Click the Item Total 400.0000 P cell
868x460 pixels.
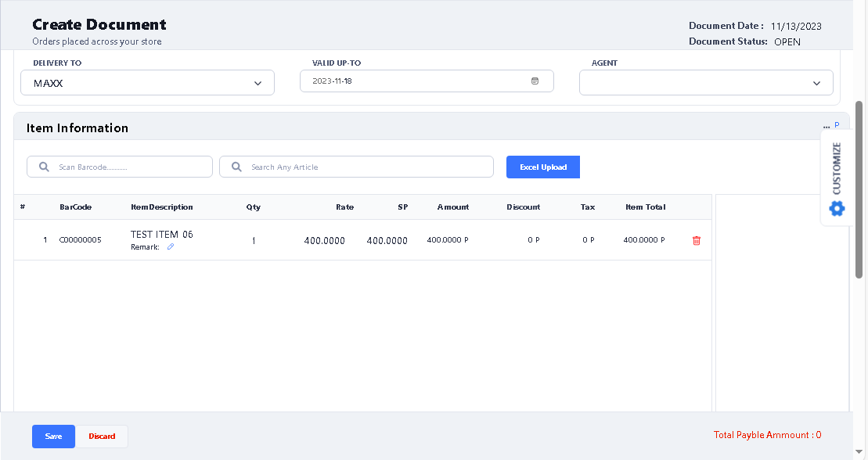pyautogui.click(x=644, y=239)
